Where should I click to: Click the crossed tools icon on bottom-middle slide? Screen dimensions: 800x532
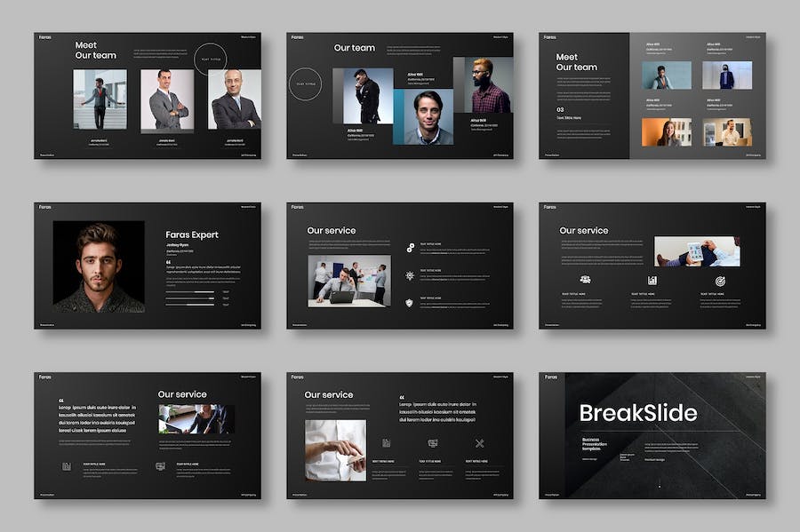click(x=479, y=443)
